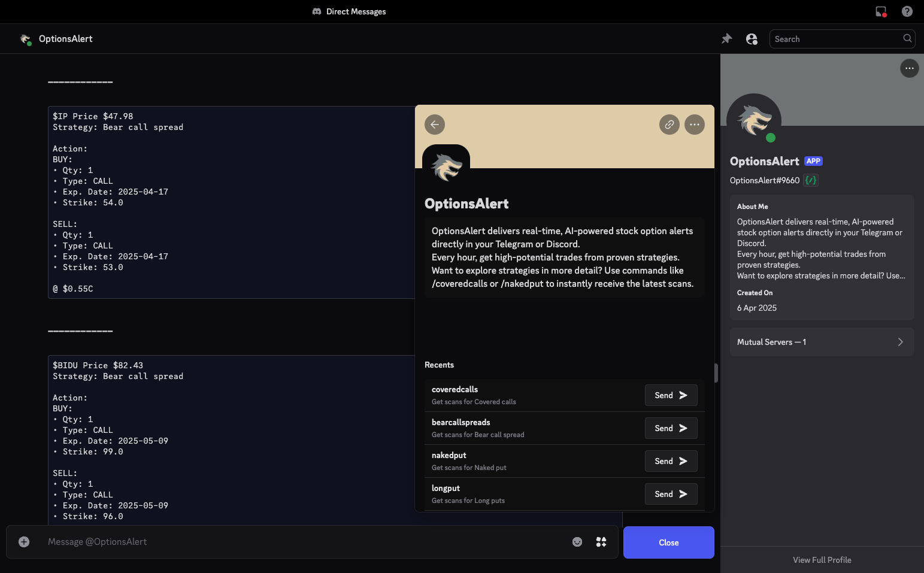Open the apps launcher icon in message bar

[x=601, y=542]
